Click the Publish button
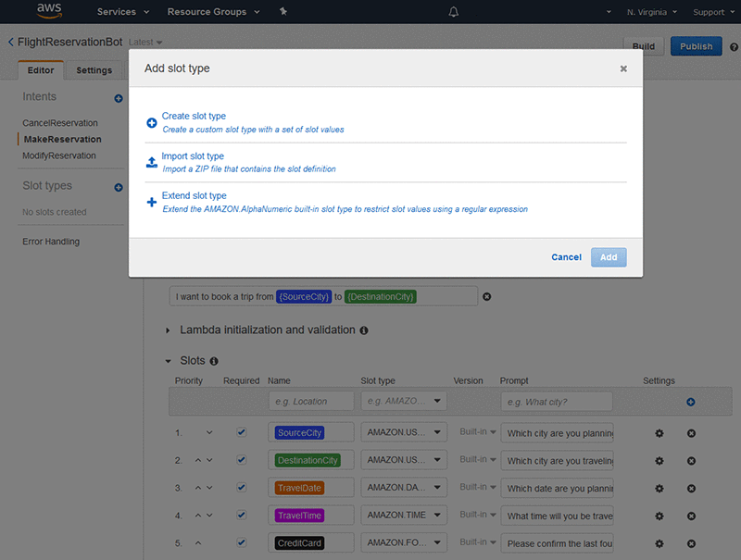 (697, 46)
